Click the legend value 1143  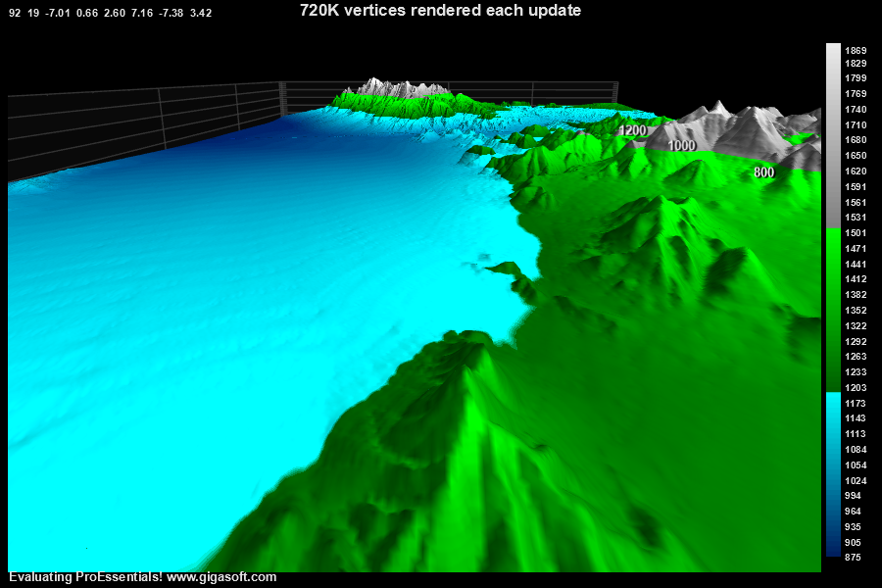[856, 418]
